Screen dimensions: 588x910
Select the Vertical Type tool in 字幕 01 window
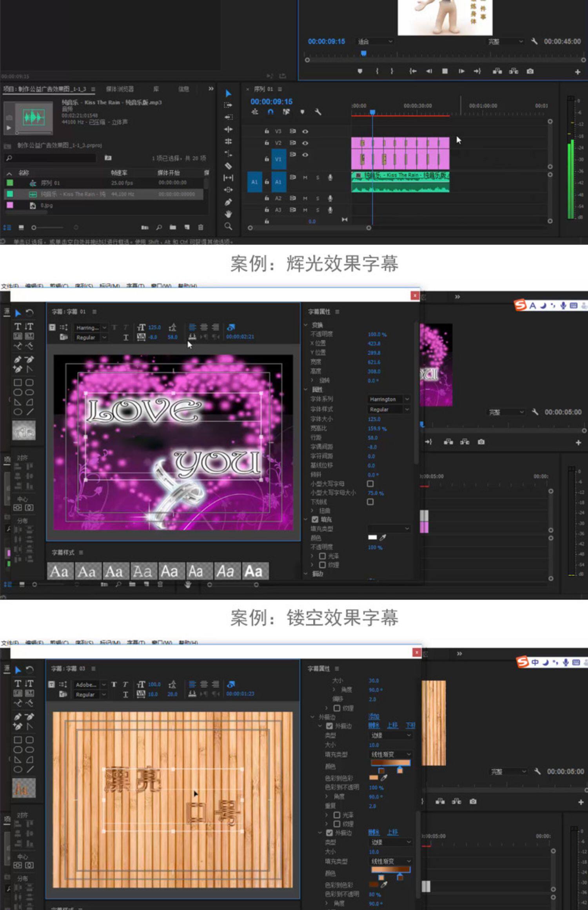coord(29,326)
